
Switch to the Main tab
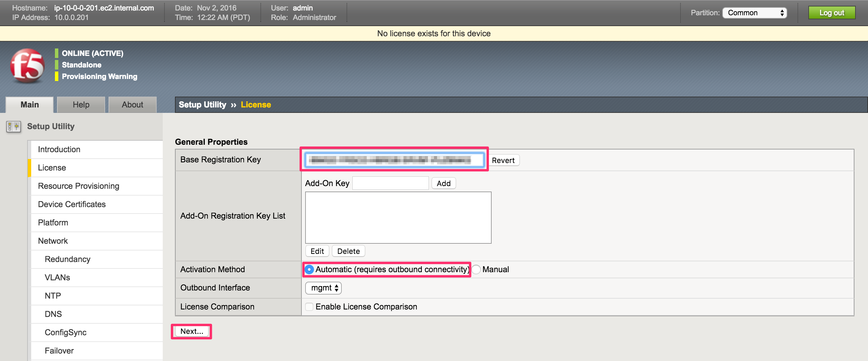tap(29, 105)
